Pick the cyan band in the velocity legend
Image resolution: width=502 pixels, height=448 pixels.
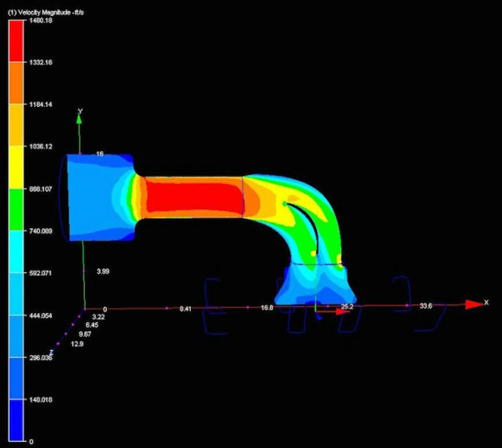coord(16,251)
